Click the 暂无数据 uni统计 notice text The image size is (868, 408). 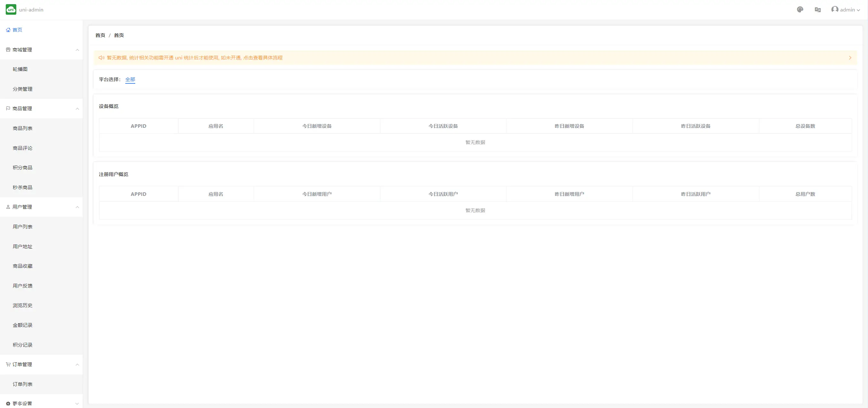click(x=195, y=58)
